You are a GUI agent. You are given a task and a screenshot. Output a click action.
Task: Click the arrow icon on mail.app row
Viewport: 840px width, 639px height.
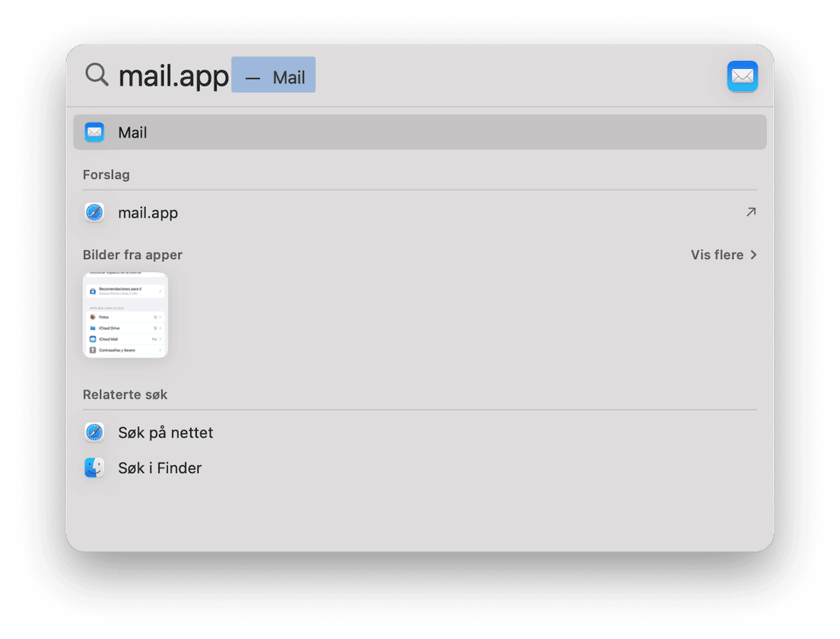[751, 213]
